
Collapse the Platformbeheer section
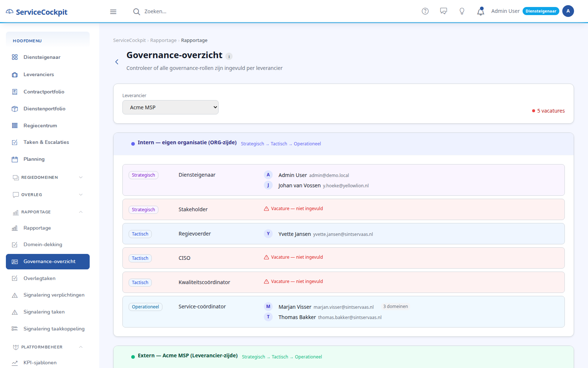pyautogui.click(x=48, y=347)
